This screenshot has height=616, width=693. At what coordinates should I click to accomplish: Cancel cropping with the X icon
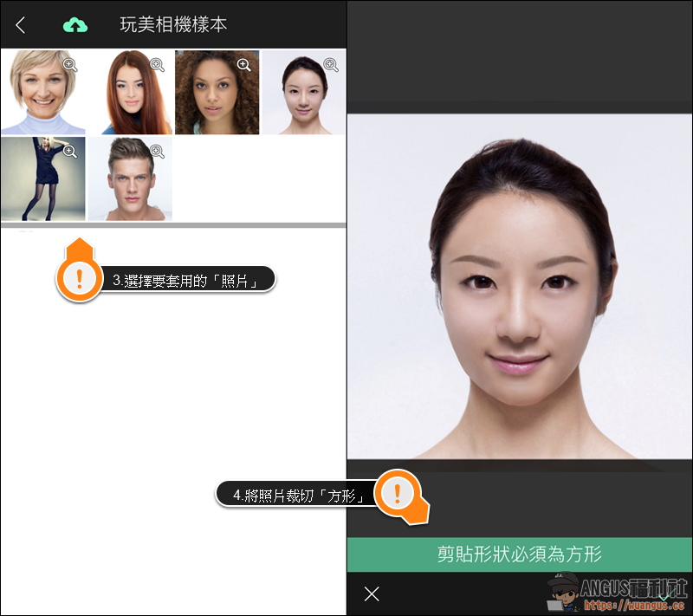pos(372,593)
